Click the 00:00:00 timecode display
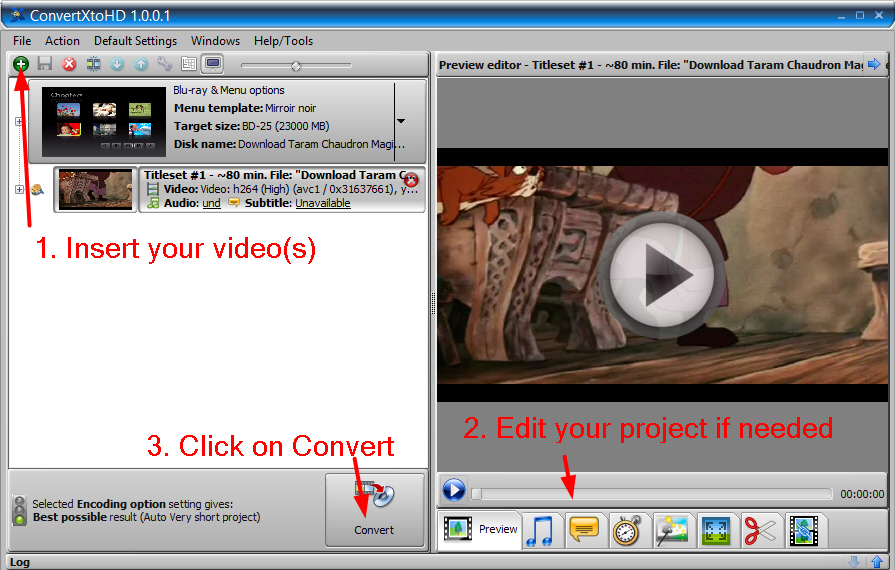895x570 pixels. pos(862,494)
